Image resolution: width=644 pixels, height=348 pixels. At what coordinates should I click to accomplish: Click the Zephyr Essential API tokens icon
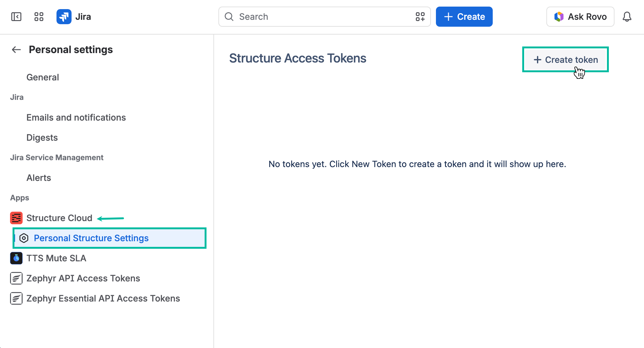(16, 298)
